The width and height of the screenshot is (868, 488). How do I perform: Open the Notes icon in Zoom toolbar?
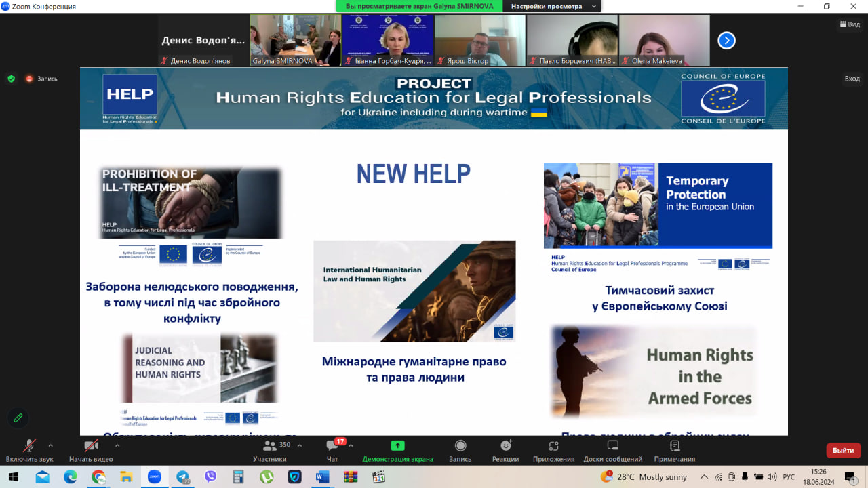pos(674,445)
